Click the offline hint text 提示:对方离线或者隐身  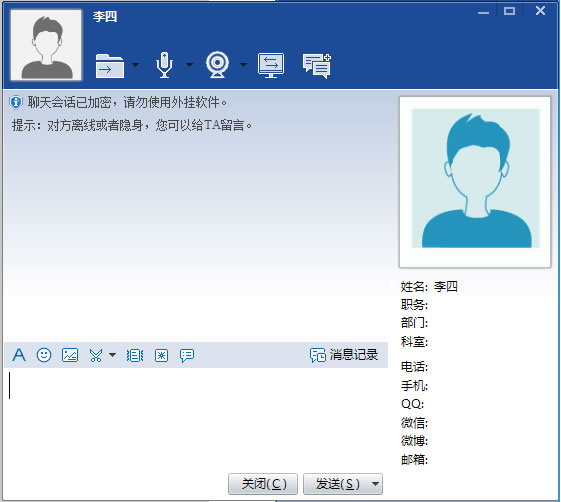pos(132,126)
